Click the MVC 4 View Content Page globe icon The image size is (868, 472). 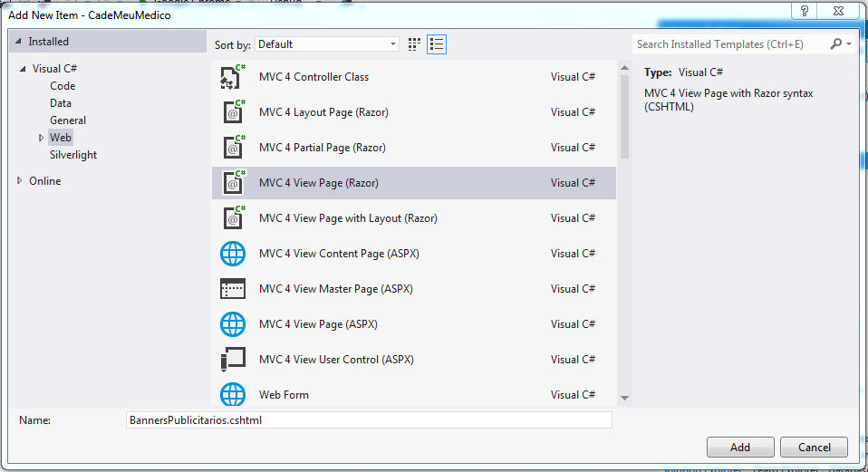point(233,254)
